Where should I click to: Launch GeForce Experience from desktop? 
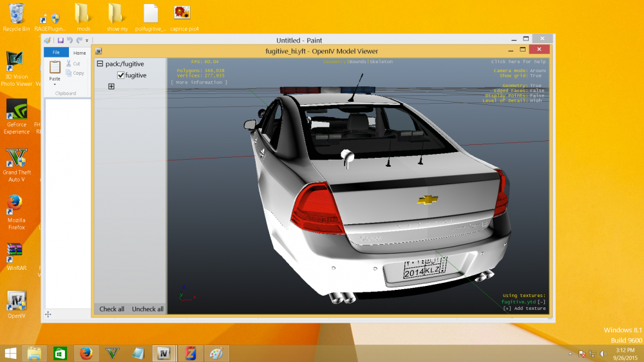pos(17,117)
